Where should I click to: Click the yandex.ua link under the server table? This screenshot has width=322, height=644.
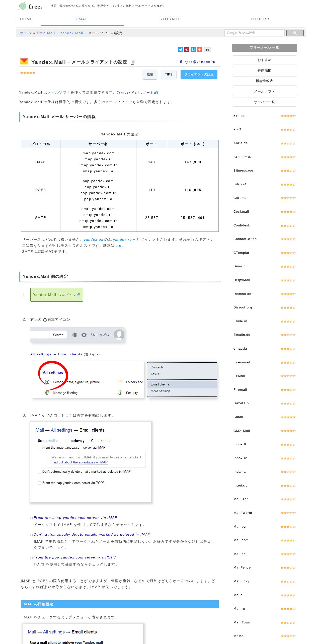[93, 240]
